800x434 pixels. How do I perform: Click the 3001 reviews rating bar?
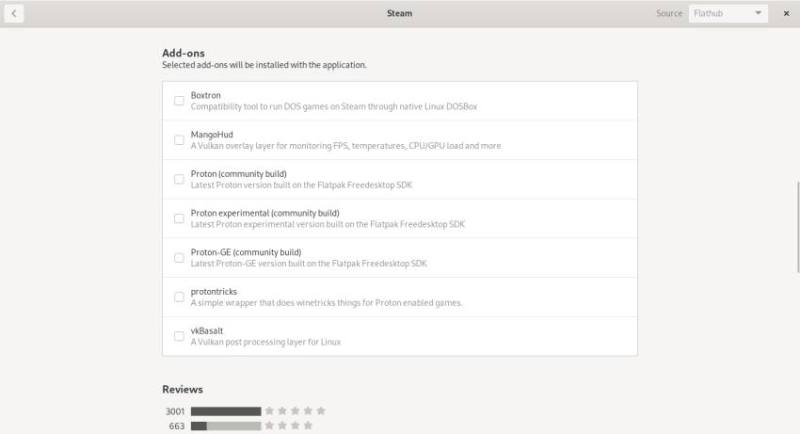(x=226, y=411)
